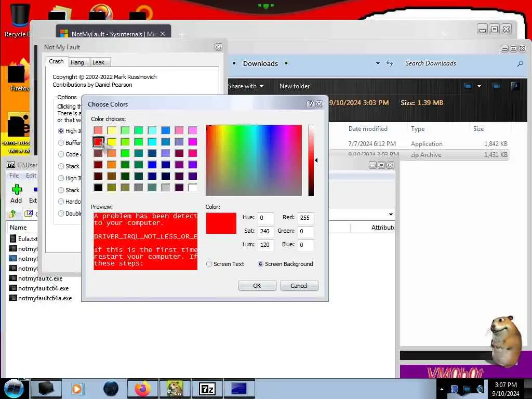Viewport: 532px width, 399px height.
Task: Click the Green value field
Action: (305, 231)
